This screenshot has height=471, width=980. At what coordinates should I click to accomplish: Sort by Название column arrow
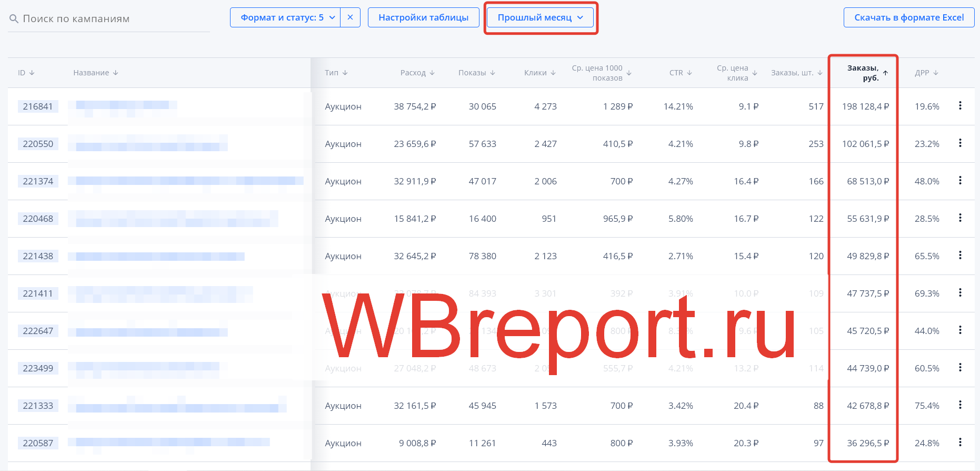click(116, 73)
